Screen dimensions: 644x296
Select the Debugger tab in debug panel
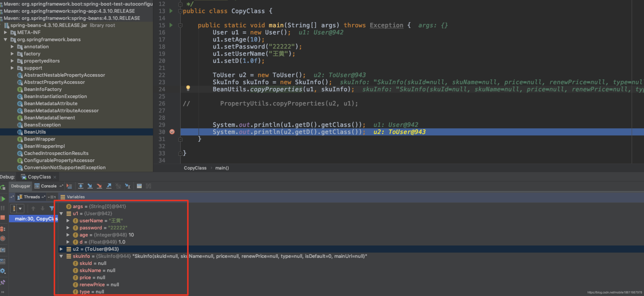21,186
